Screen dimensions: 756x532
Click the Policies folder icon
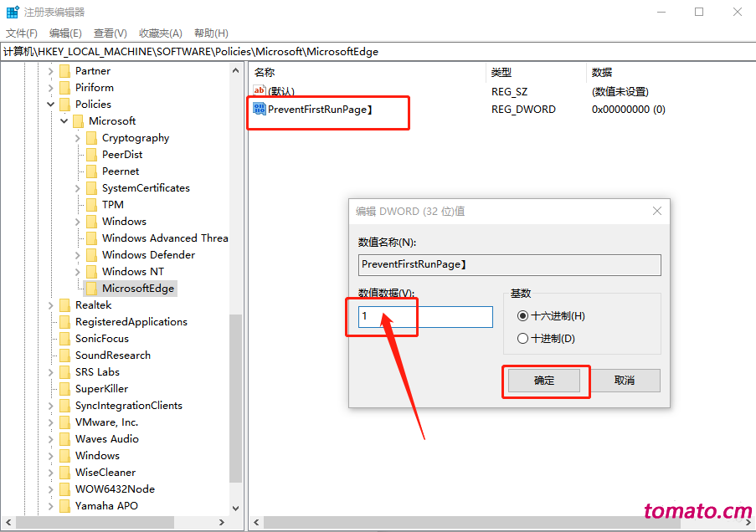[64, 105]
